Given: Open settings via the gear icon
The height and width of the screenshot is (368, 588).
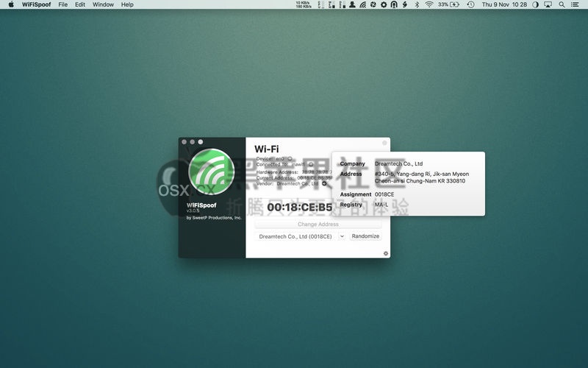Looking at the screenshot, I should point(385,253).
